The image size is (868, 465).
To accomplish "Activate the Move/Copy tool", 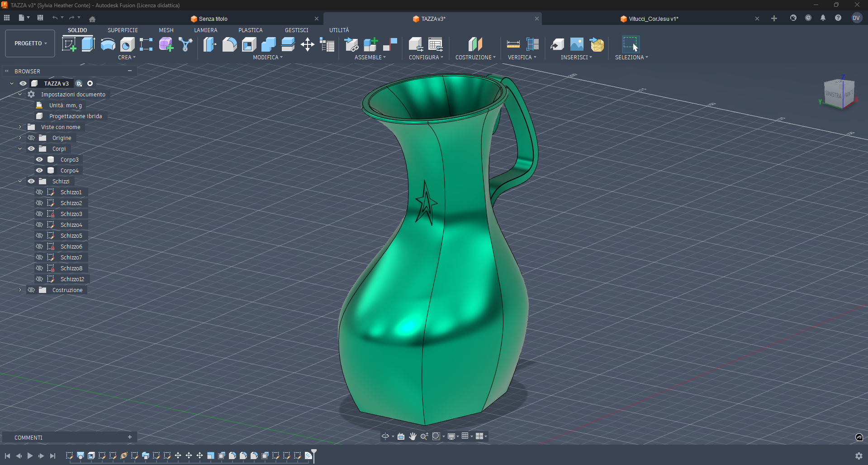I will point(308,44).
